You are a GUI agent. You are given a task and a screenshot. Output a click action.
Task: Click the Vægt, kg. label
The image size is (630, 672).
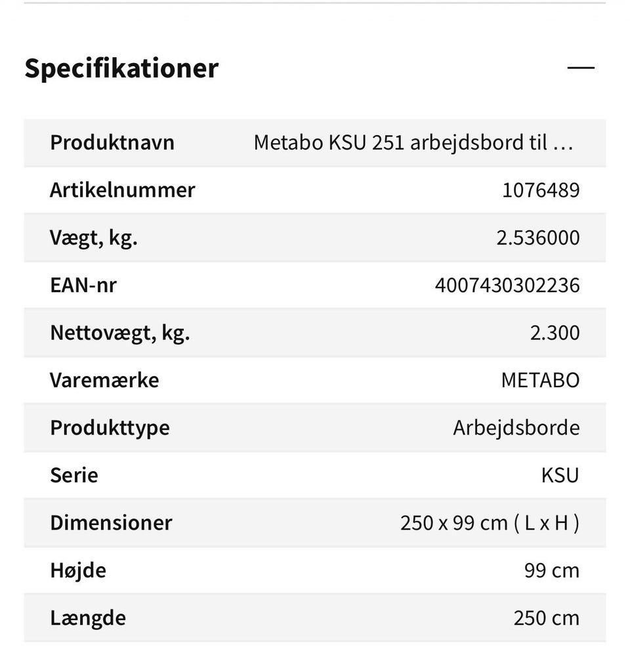(94, 238)
